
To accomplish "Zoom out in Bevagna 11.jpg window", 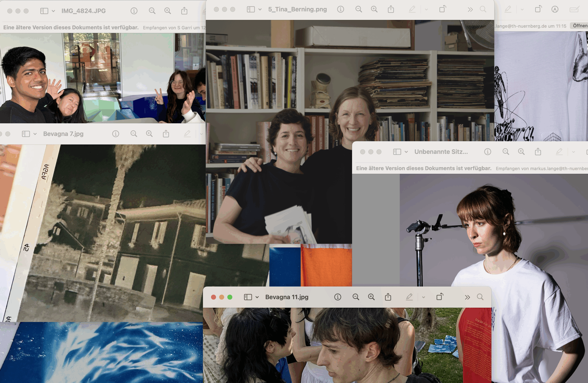I will point(356,297).
